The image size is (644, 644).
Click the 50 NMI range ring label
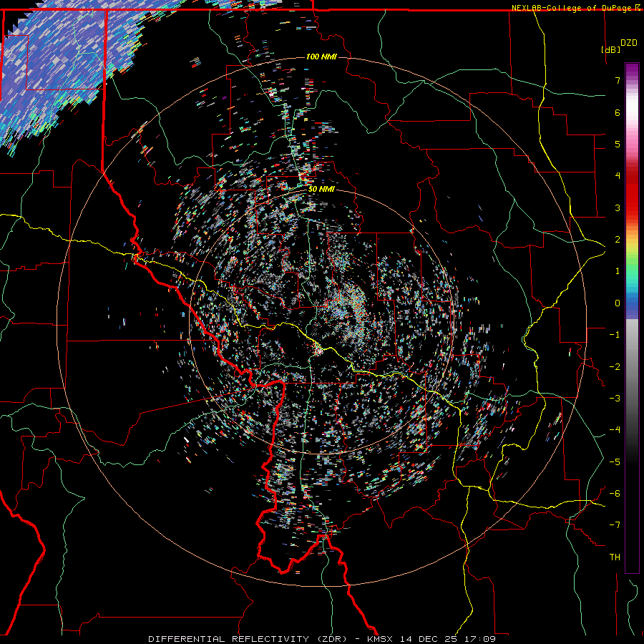tap(321, 190)
